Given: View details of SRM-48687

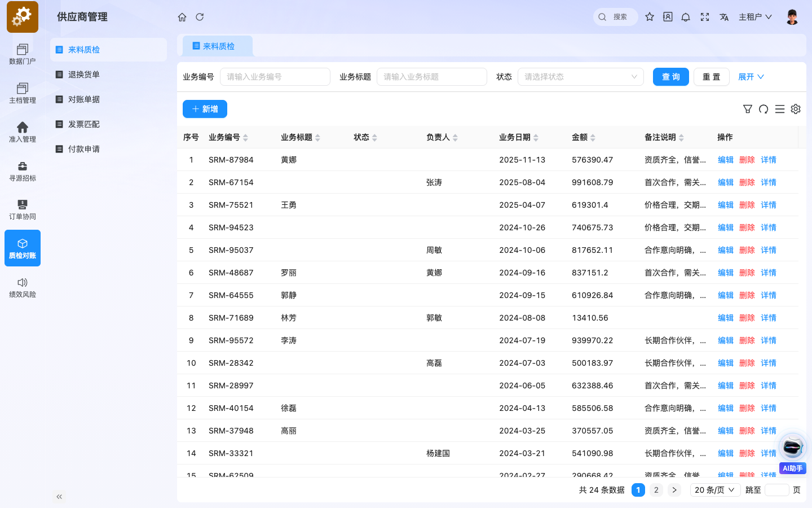Looking at the screenshot, I should [x=769, y=273].
